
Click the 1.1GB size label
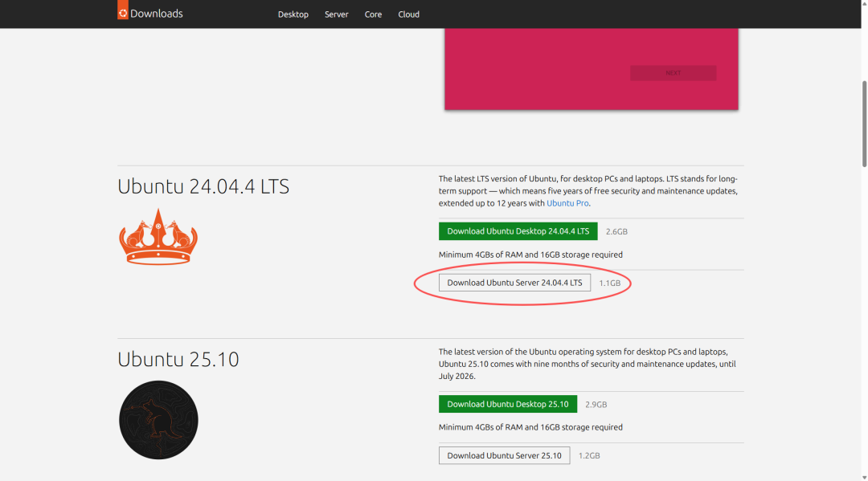609,283
